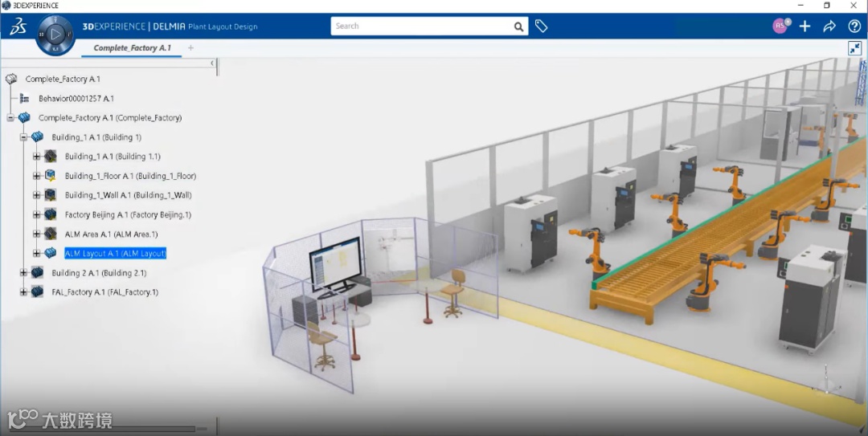868x436 pixels.
Task: Switch to the Complete_Factory A.1 tab
Action: (x=132, y=48)
